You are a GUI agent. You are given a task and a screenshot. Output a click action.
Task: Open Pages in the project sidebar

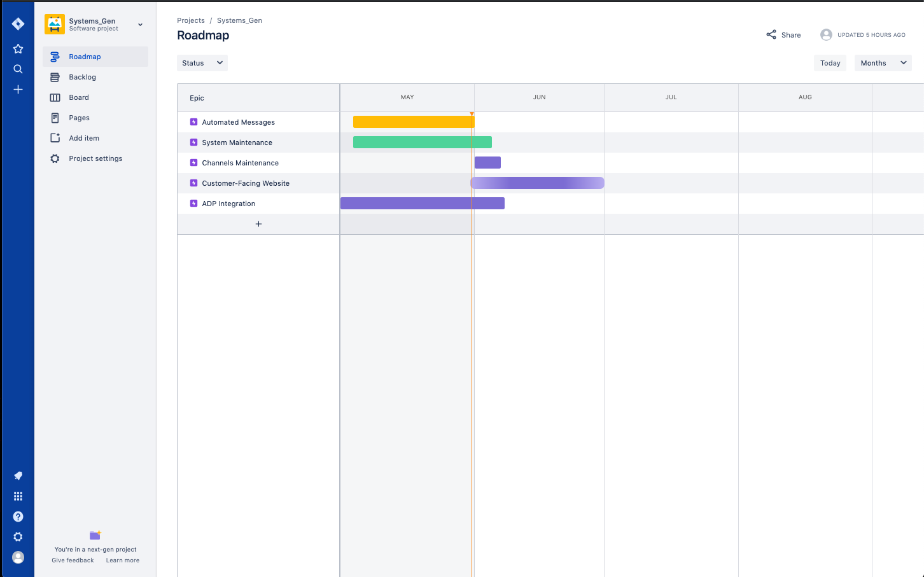(95, 118)
